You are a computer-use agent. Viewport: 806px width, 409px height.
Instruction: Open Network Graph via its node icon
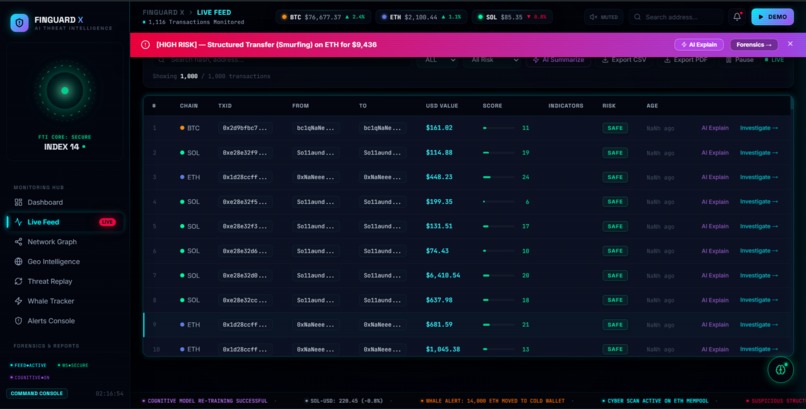click(x=19, y=241)
